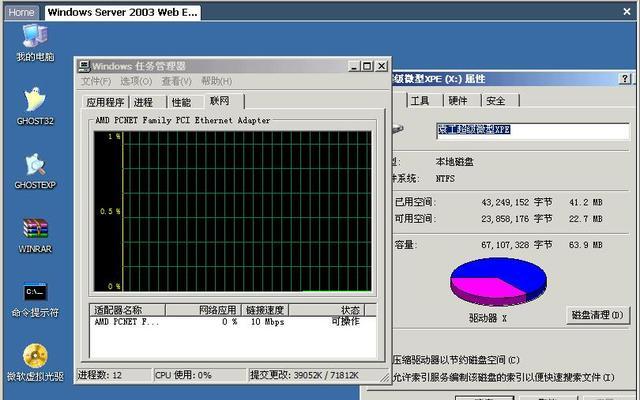640x400 pixels.
Task: Select the WINRAR desktop icon
Action: coord(35,236)
